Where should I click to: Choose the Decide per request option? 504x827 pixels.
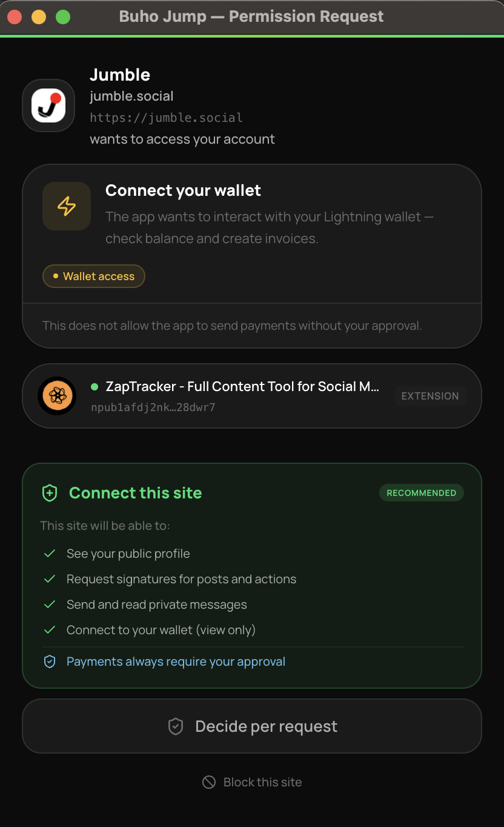click(252, 726)
